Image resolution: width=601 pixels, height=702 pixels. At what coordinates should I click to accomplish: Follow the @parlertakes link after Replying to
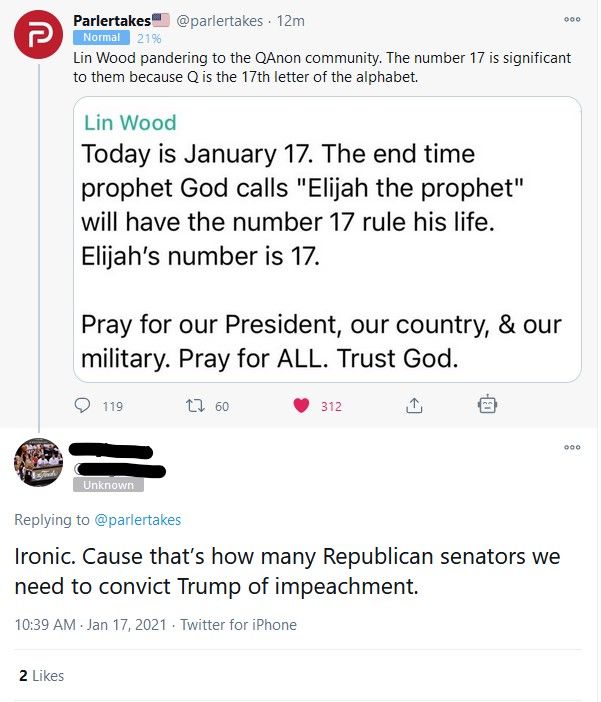pyautogui.click(x=138, y=520)
